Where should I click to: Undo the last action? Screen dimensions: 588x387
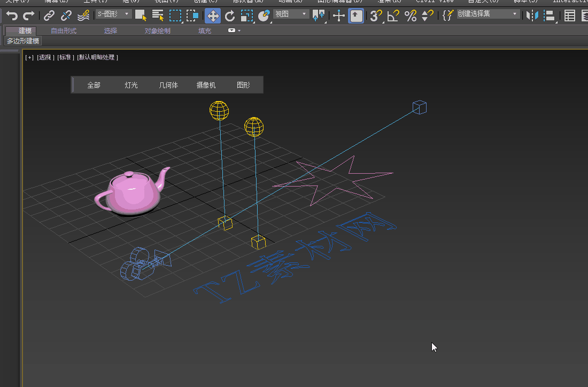12,16
